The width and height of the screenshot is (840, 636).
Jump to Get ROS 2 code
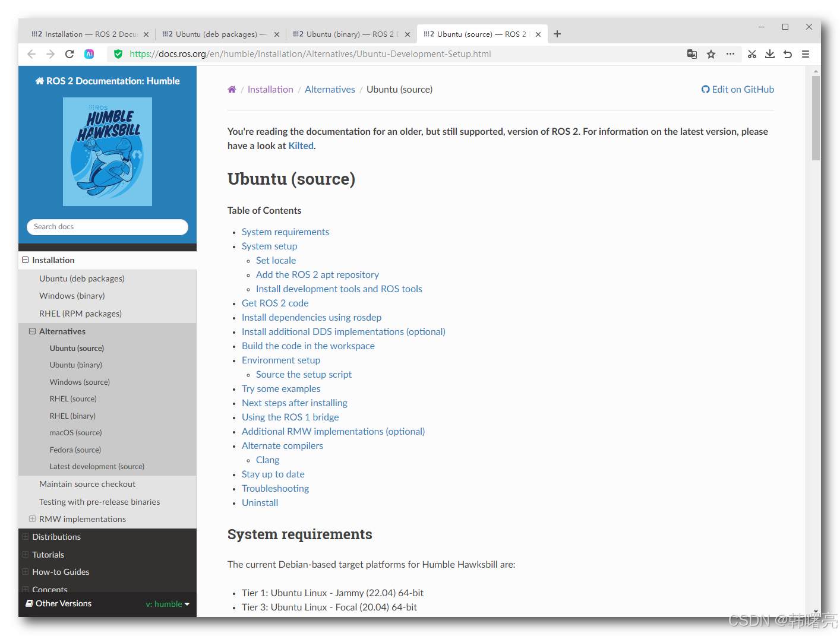click(x=275, y=303)
